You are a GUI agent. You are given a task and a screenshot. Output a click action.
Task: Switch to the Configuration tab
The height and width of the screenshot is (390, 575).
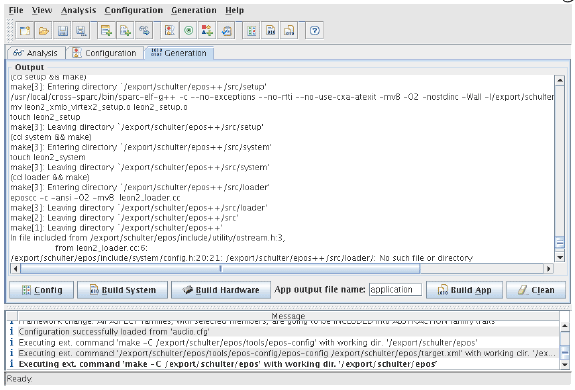tap(105, 53)
